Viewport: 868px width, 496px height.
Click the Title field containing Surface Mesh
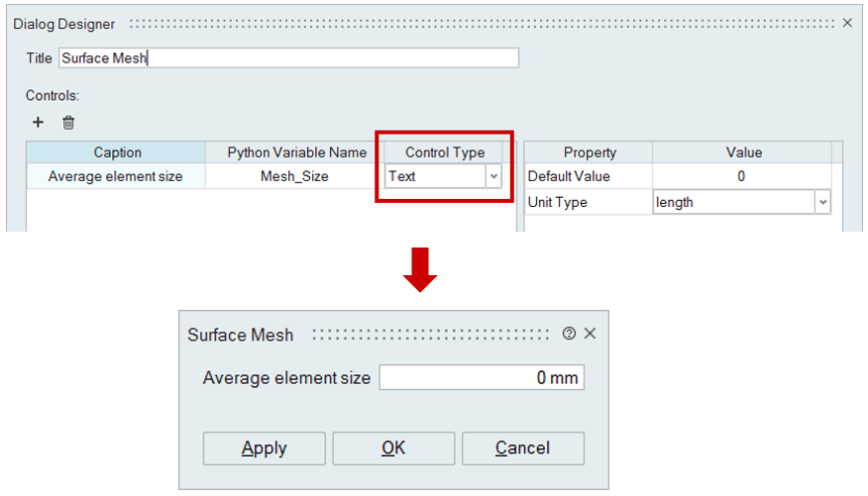click(287, 58)
